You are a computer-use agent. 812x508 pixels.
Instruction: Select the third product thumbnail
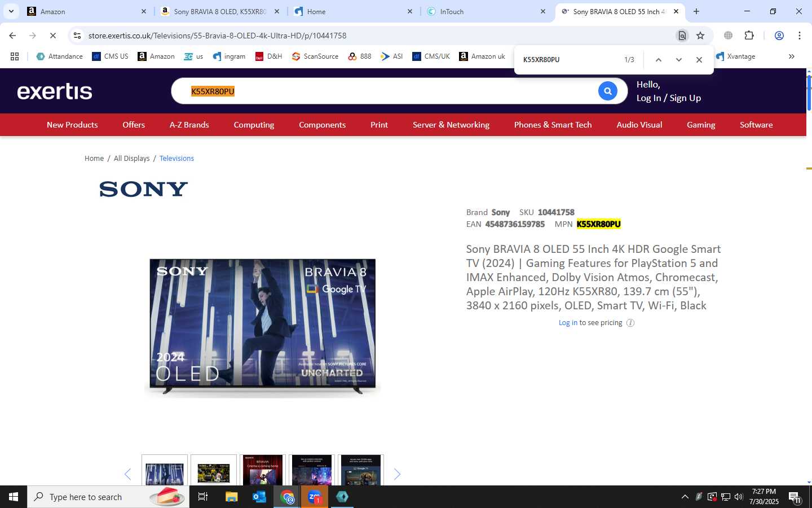coord(263,470)
